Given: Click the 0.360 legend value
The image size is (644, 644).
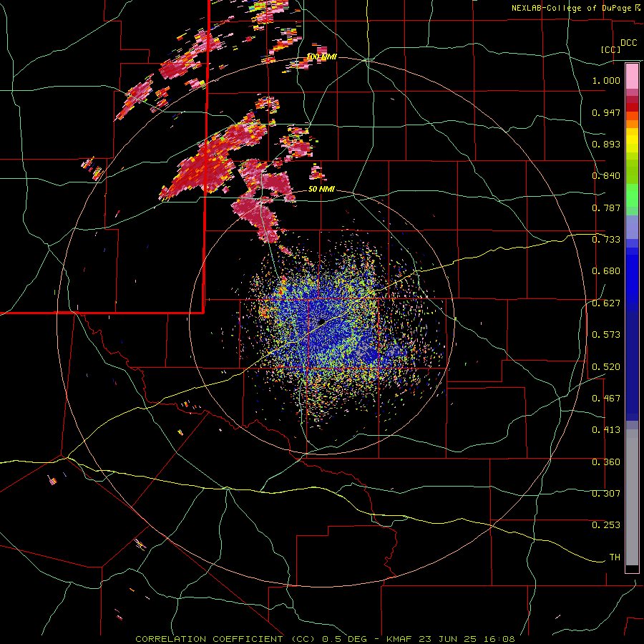Looking at the screenshot, I should (x=606, y=462).
